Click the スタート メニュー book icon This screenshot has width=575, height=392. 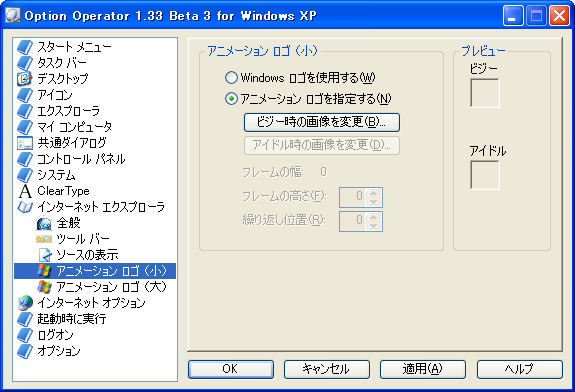pos(25,47)
